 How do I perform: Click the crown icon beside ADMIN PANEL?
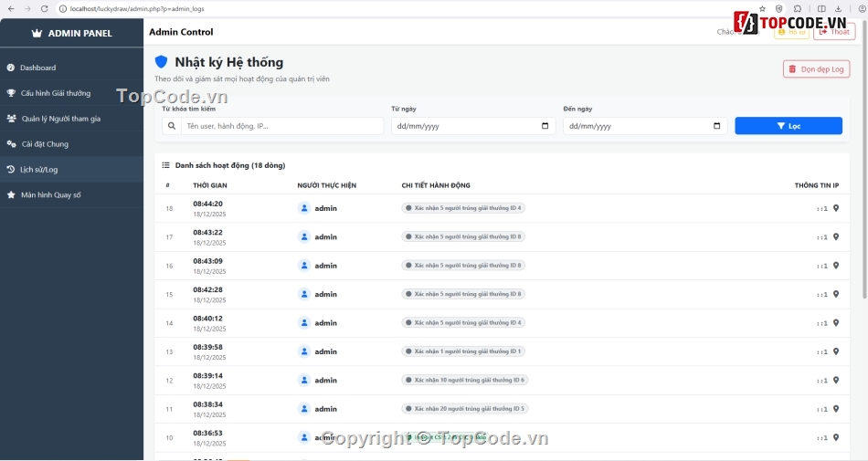[37, 33]
